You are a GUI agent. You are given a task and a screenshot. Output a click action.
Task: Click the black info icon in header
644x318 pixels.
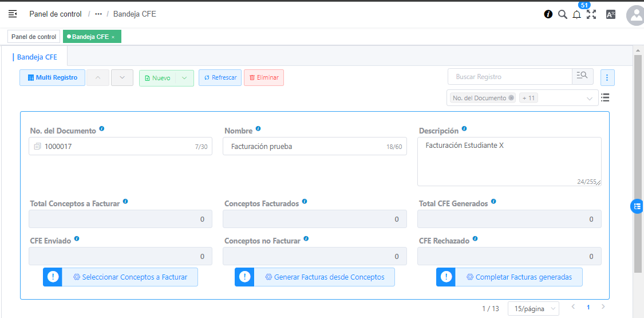click(x=548, y=14)
